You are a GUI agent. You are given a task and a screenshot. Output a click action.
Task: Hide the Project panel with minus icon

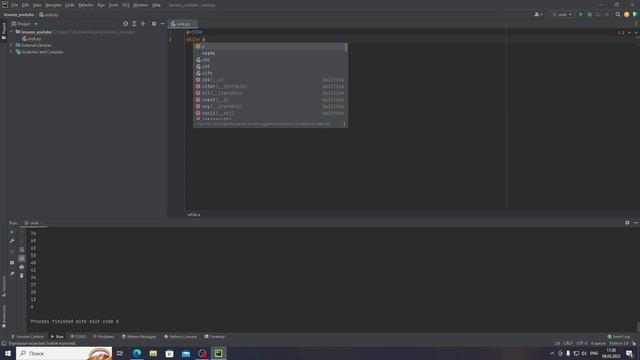coord(162,24)
